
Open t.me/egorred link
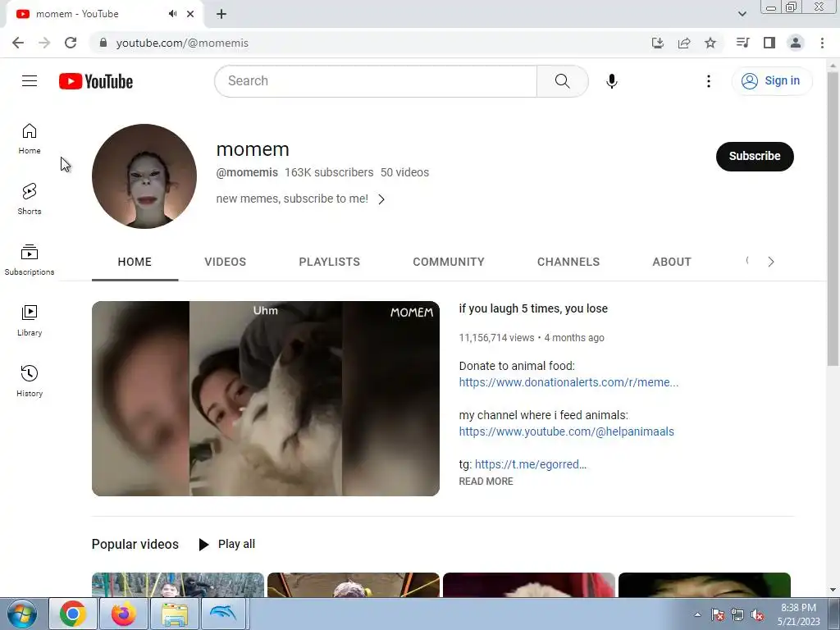(x=531, y=464)
